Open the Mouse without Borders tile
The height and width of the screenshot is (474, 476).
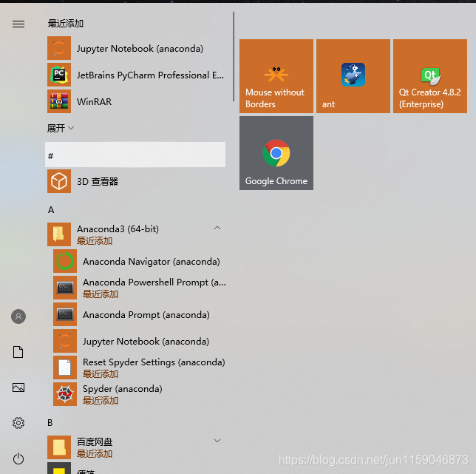(276, 76)
